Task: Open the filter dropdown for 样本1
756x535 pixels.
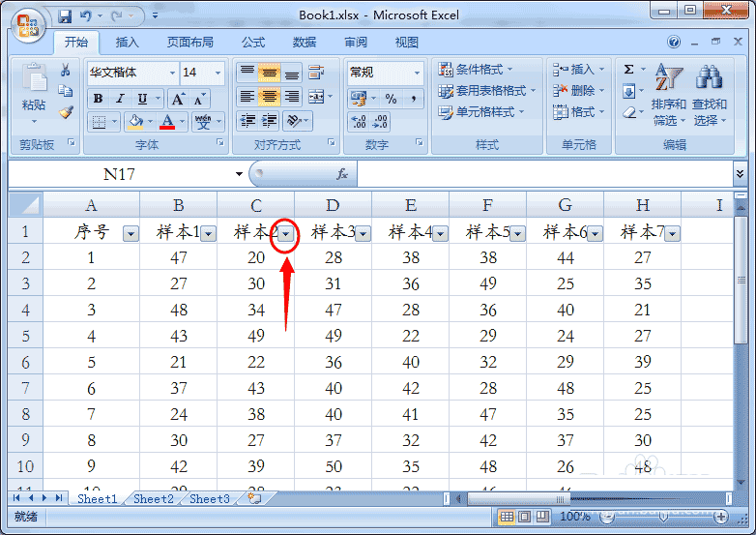Action: click(x=208, y=234)
